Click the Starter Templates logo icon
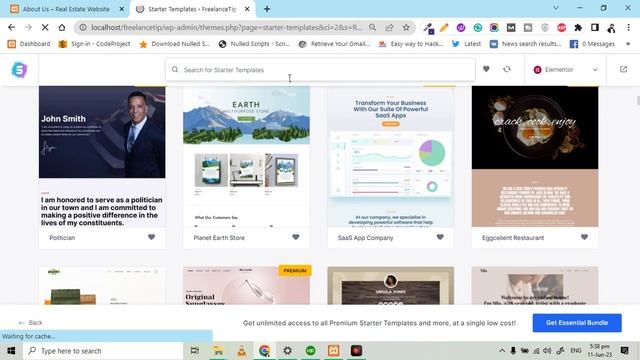Viewport: 640px width, 360px height. [x=19, y=70]
